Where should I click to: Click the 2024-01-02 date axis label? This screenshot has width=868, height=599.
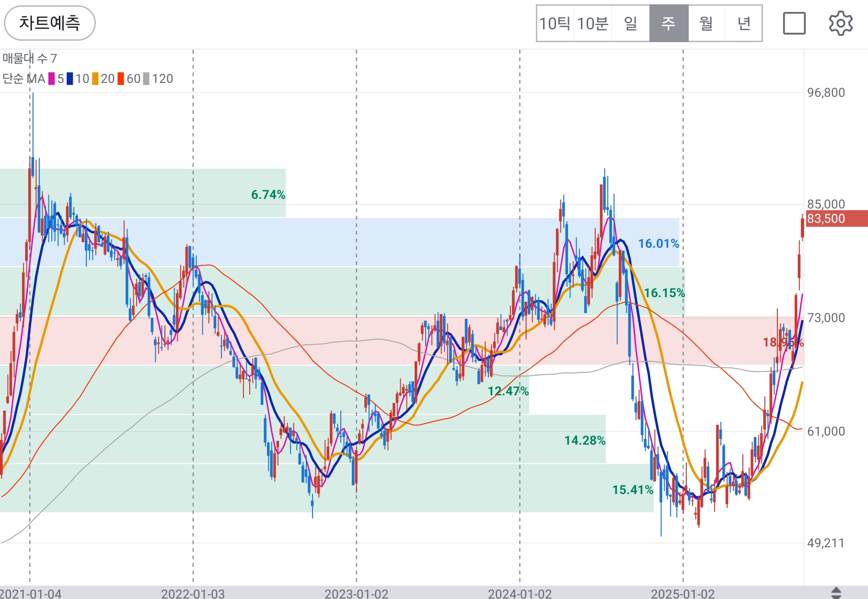pos(520,594)
